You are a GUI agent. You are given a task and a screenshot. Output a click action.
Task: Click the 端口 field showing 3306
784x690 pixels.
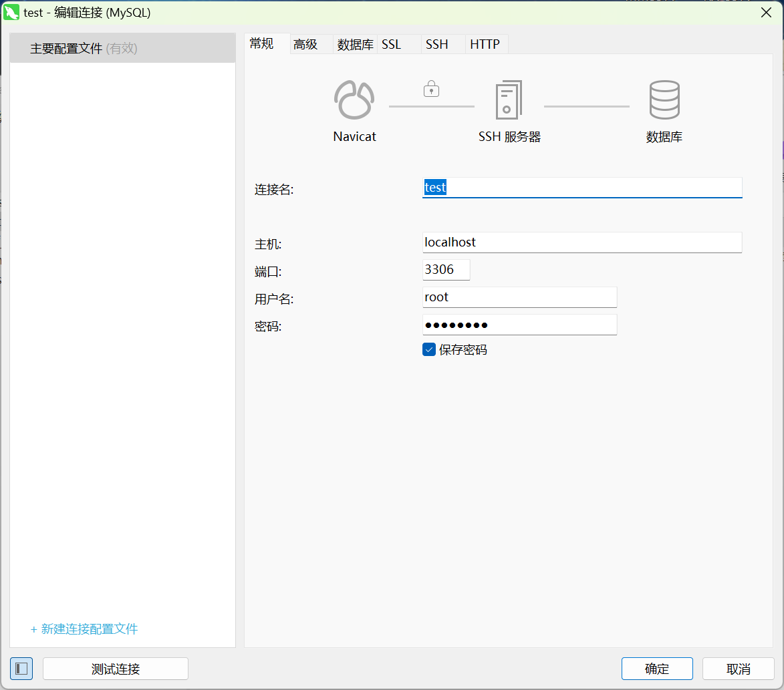coord(446,270)
